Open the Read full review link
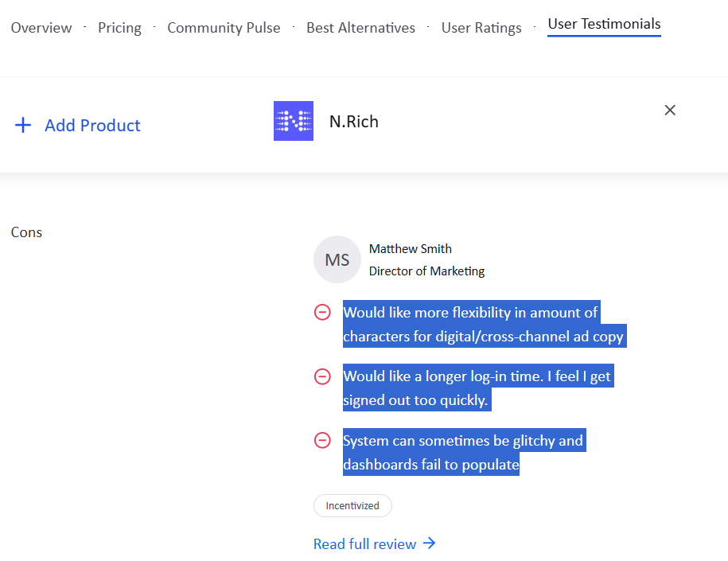This screenshot has width=728, height=561. [x=364, y=544]
